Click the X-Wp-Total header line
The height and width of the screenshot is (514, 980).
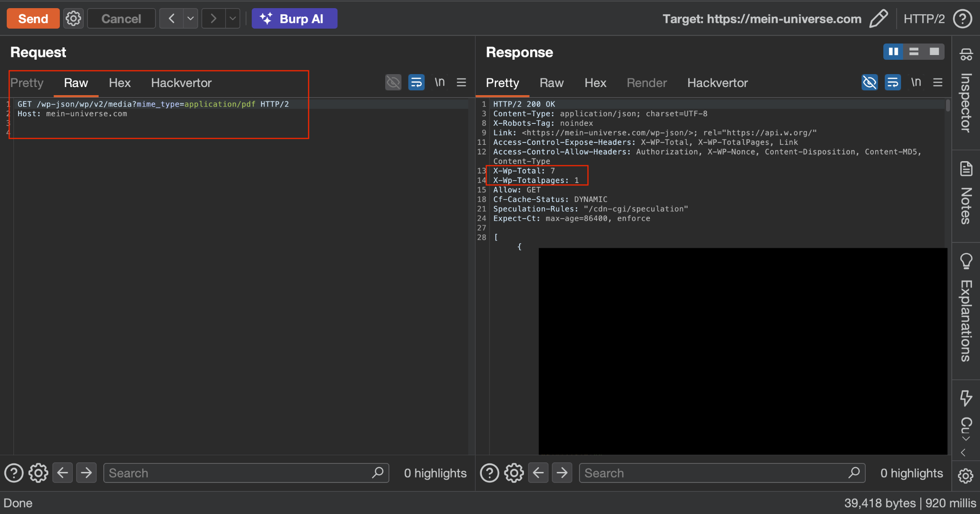[x=524, y=171]
